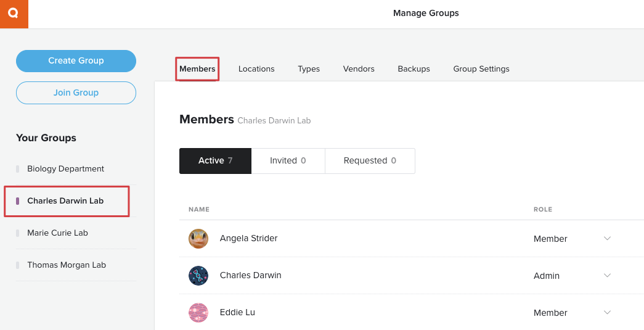Open the Group Settings tab
This screenshot has height=330, width=644.
[x=481, y=69]
